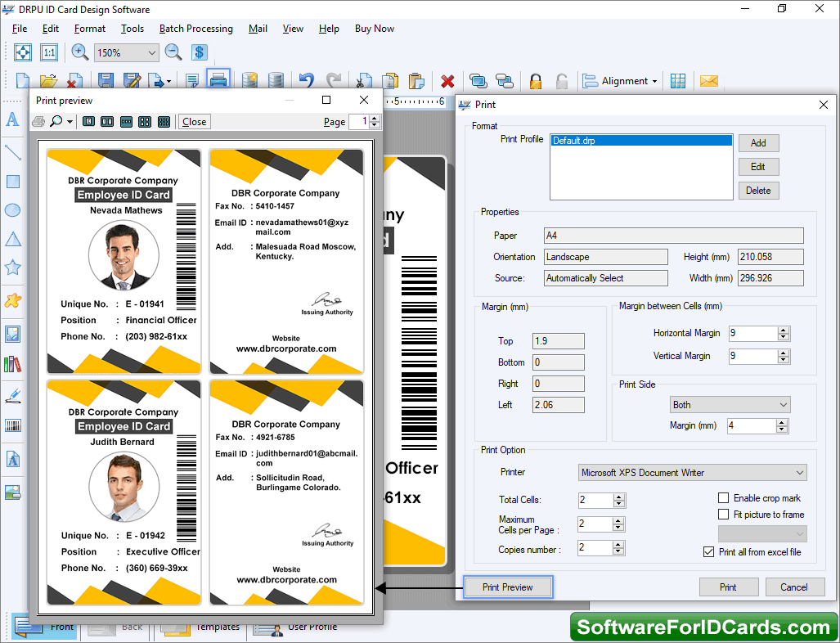Click the cut scissors icon
Screen dimensions: 840x643
coord(363,81)
